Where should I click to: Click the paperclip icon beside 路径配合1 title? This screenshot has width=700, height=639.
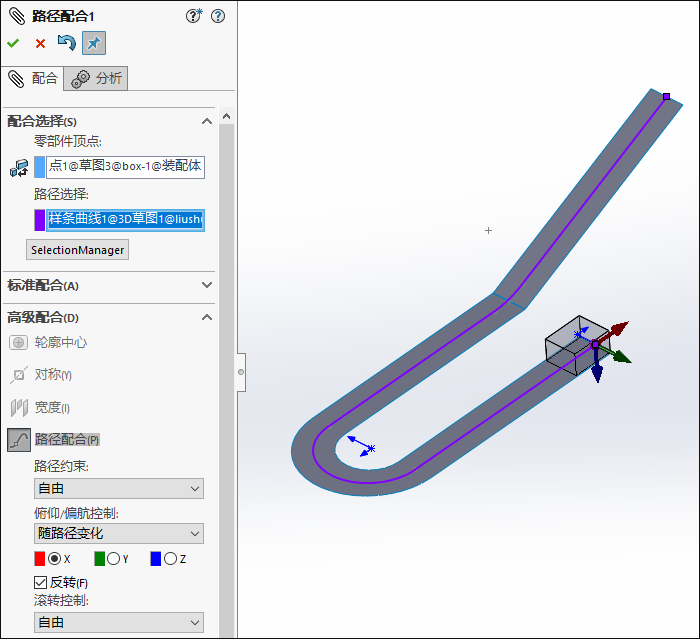point(17,16)
